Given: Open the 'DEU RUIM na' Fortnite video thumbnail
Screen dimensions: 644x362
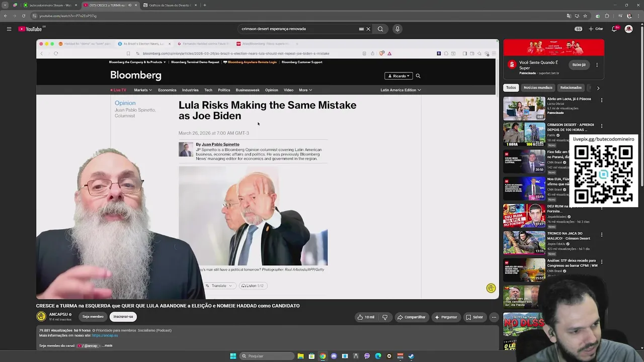Looking at the screenshot, I should tap(524, 215).
